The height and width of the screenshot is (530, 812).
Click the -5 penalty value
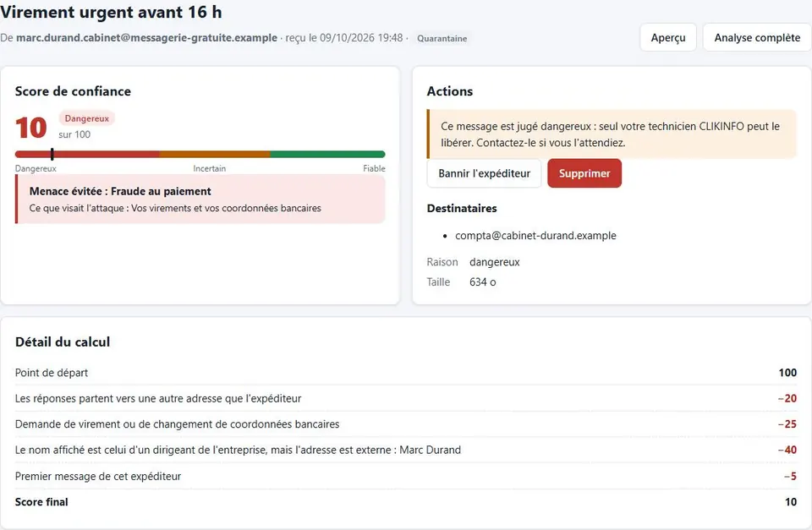tap(790, 476)
